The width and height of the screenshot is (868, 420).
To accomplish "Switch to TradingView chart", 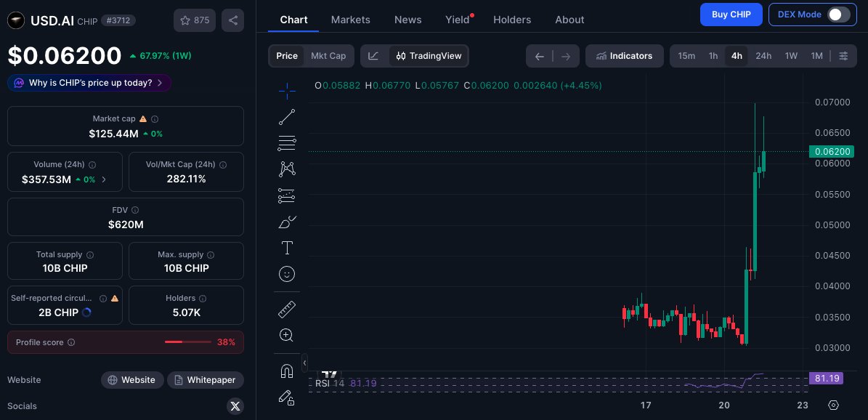I will pos(429,56).
